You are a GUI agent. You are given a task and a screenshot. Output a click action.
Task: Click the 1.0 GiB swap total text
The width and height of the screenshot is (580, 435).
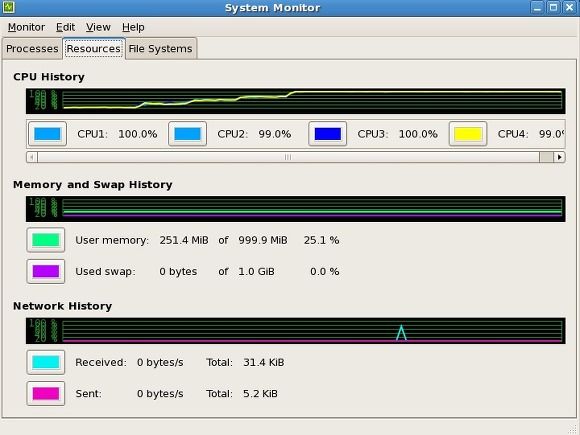point(256,272)
